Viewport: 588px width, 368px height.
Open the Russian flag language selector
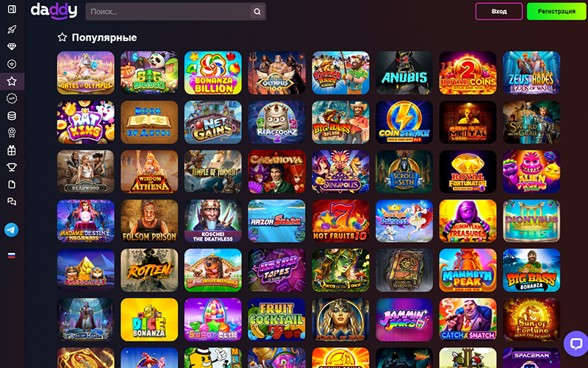[12, 255]
